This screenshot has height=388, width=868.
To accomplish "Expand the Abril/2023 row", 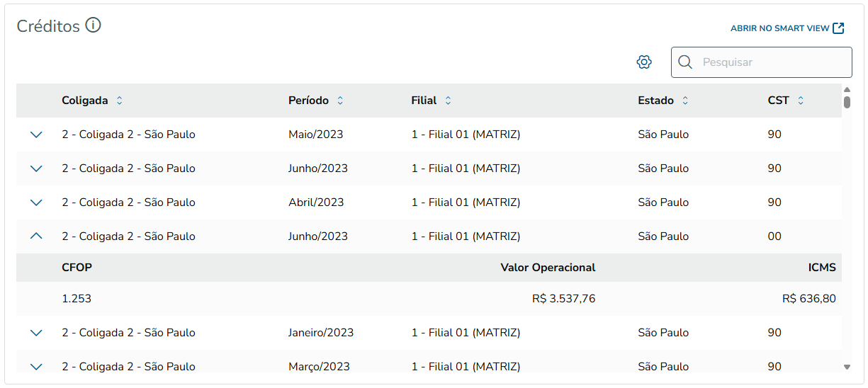I will [x=37, y=202].
